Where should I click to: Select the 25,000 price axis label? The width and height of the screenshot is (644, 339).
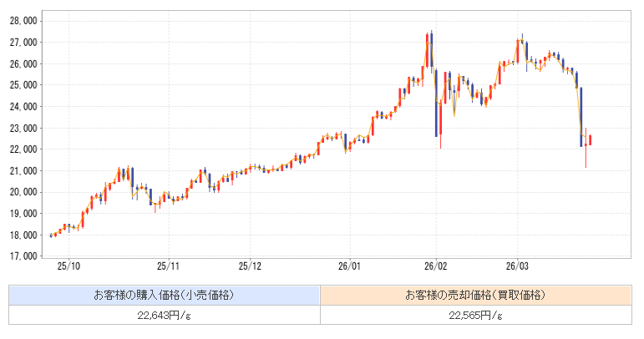[22, 84]
